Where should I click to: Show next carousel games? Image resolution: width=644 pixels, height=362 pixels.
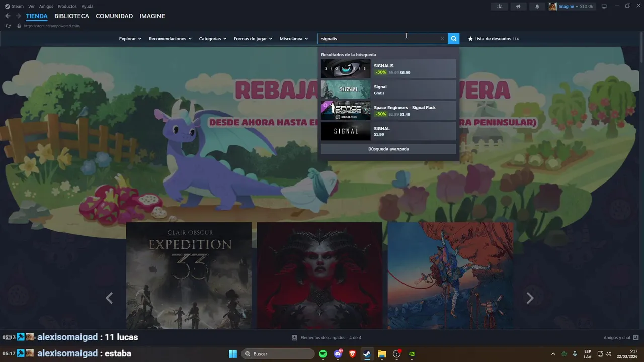click(x=530, y=298)
